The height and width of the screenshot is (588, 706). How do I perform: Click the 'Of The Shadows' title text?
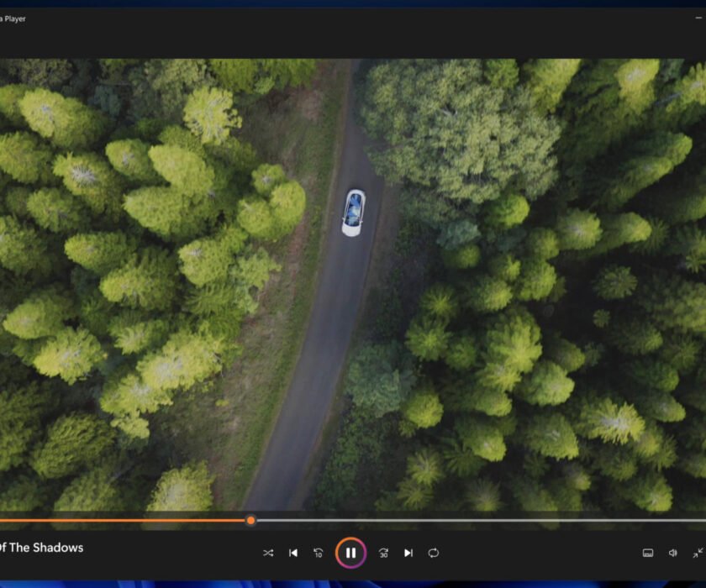pos(41,548)
